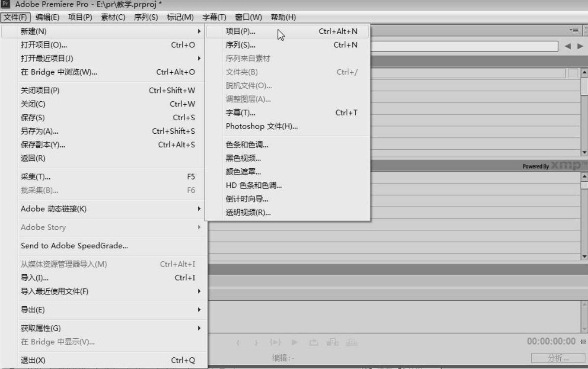
Task: Open the 标记(M) menu
Action: pos(180,17)
